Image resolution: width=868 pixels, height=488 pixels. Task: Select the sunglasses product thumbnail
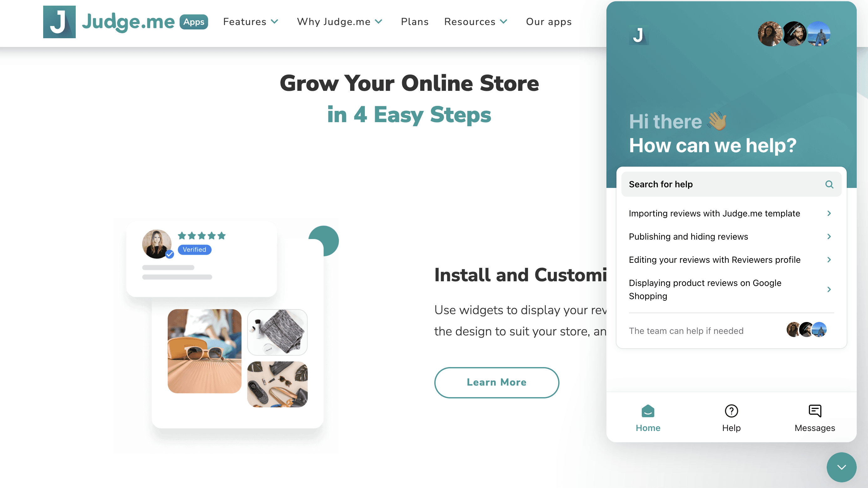pos(205,351)
